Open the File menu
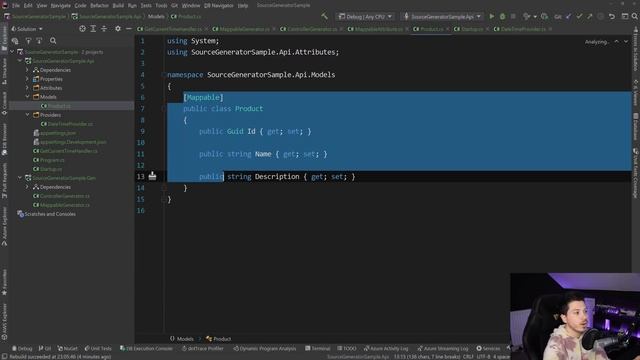This screenshot has width=640, height=360. (16, 6)
